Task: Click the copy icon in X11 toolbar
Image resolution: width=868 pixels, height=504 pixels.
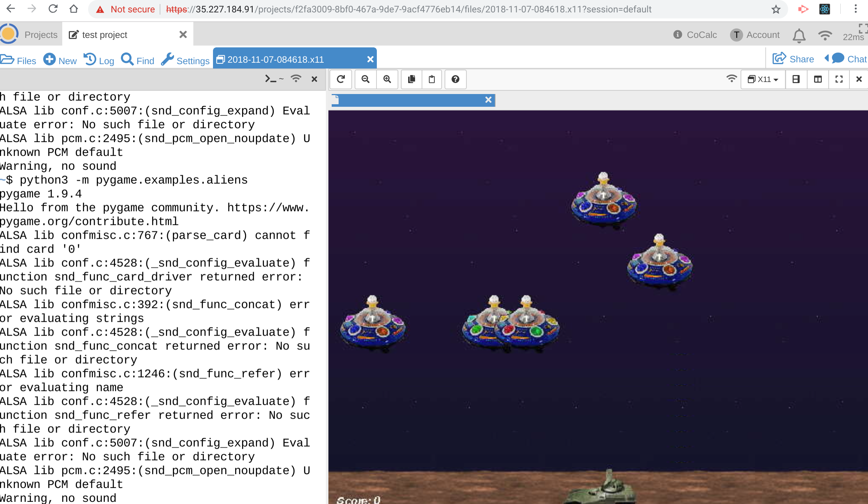Action: tap(412, 79)
